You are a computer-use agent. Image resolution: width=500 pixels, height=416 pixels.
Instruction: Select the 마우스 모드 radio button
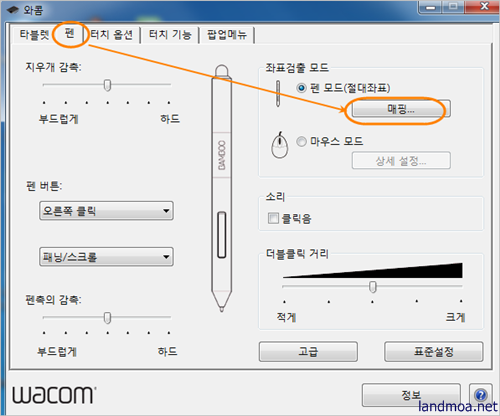[301, 141]
